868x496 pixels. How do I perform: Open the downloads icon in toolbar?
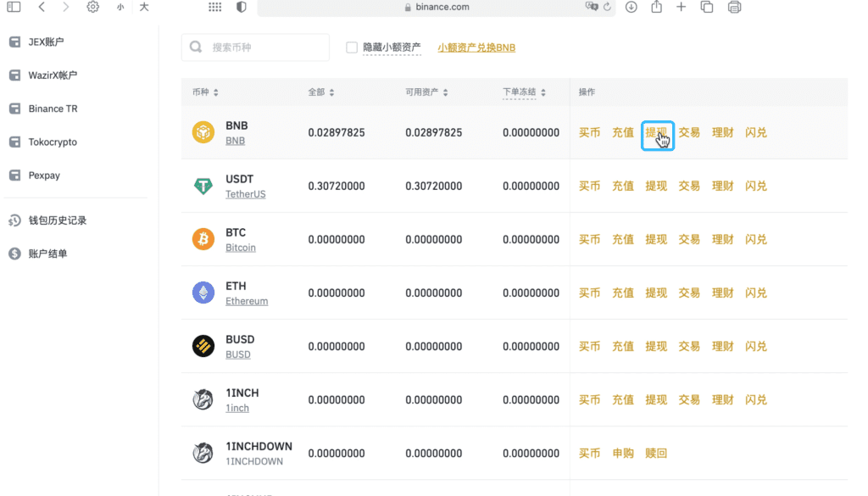pos(631,7)
